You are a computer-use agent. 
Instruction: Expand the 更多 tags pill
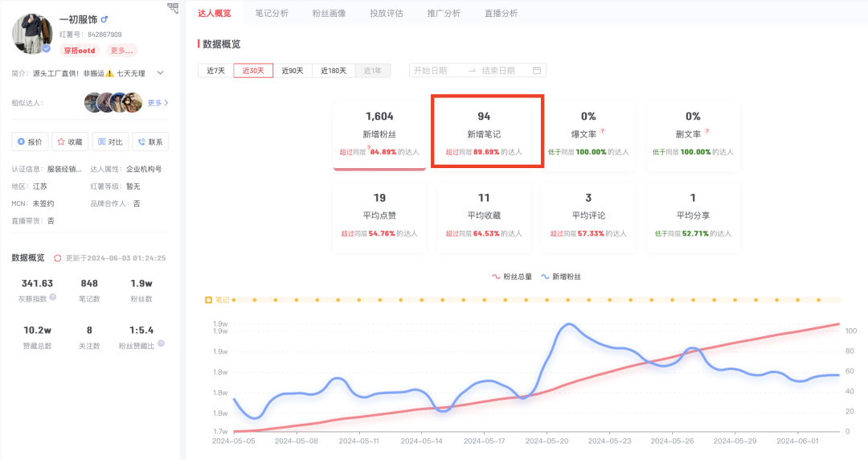click(121, 51)
